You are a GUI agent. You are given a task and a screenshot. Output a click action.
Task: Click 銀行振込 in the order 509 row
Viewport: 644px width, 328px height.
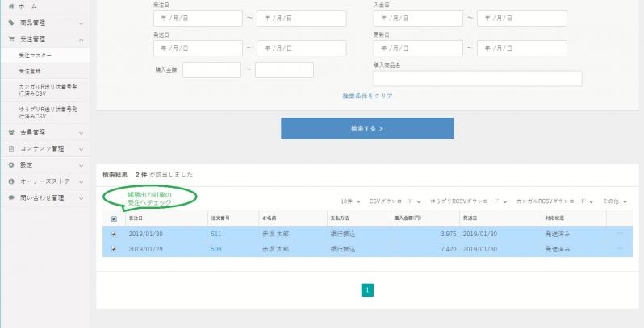point(343,249)
